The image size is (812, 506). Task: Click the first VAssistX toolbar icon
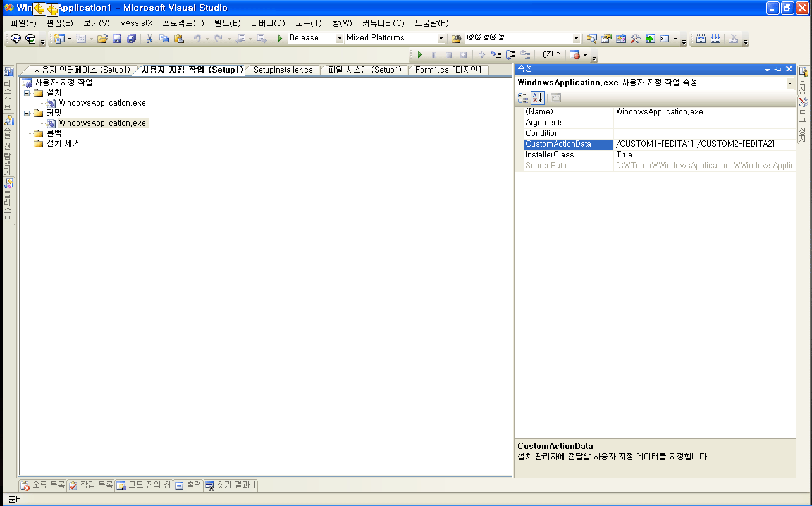coord(16,39)
